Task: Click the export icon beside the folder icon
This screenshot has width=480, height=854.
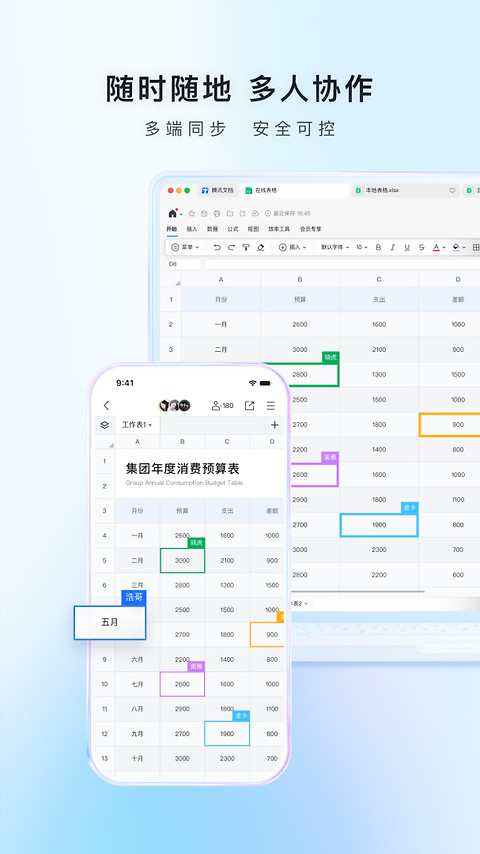Action: 242,214
